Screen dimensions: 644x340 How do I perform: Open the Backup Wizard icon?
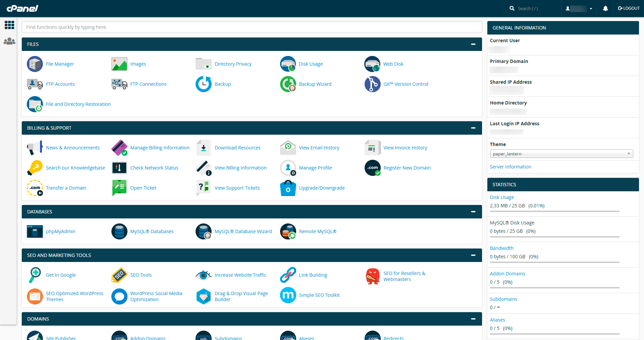point(288,84)
